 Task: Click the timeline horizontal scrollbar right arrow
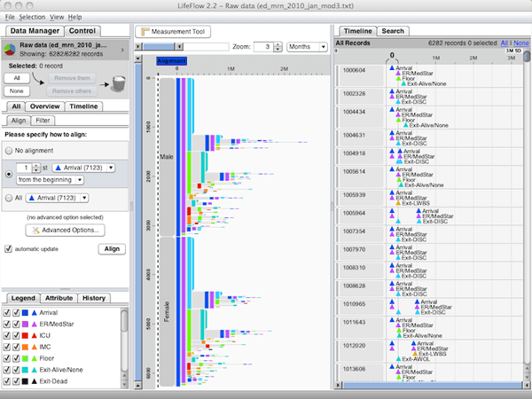point(527,385)
